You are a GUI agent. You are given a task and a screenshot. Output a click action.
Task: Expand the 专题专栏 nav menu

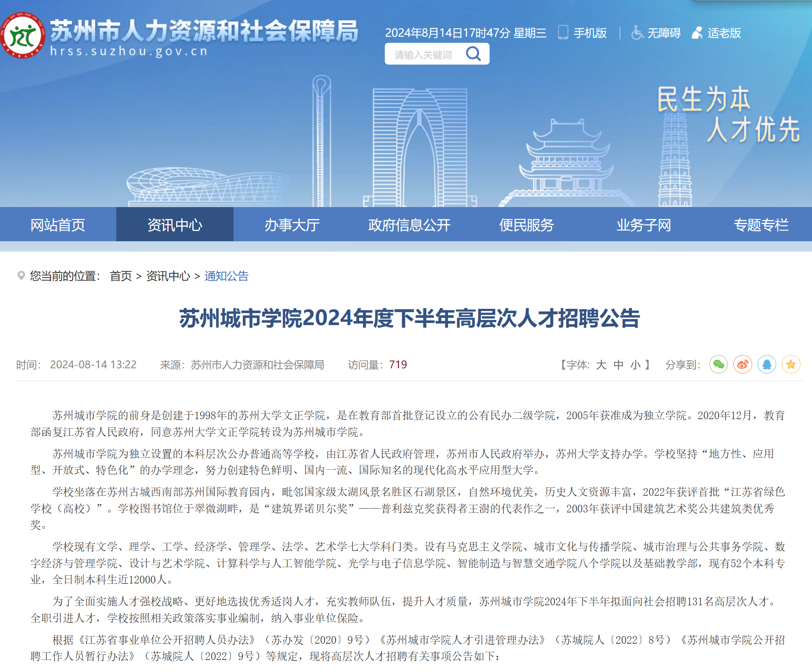tap(761, 225)
